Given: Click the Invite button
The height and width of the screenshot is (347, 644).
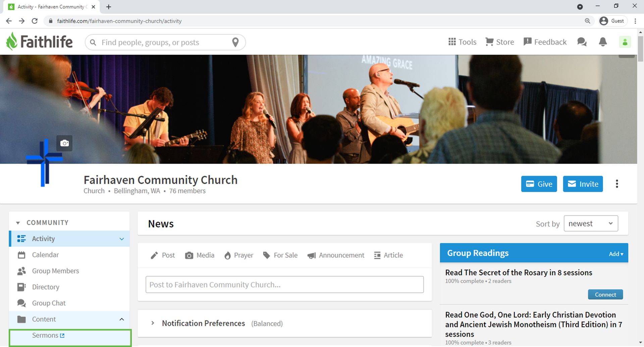Looking at the screenshot, I should 583,184.
